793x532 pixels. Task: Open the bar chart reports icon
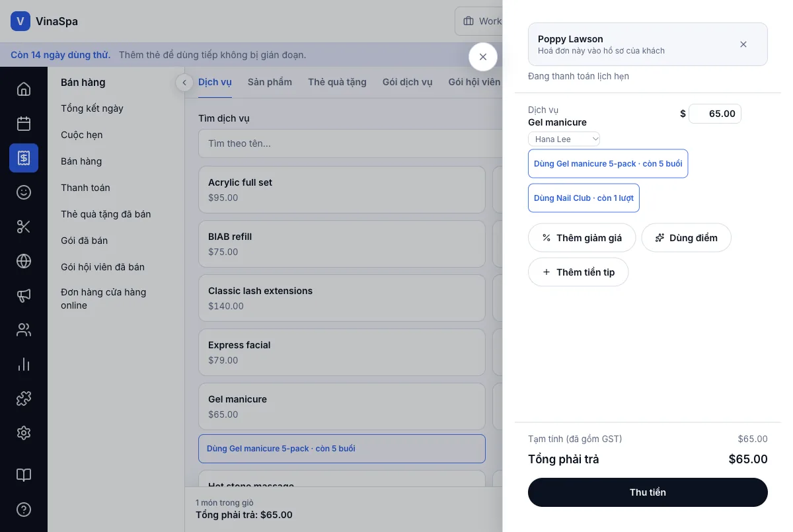(x=24, y=364)
